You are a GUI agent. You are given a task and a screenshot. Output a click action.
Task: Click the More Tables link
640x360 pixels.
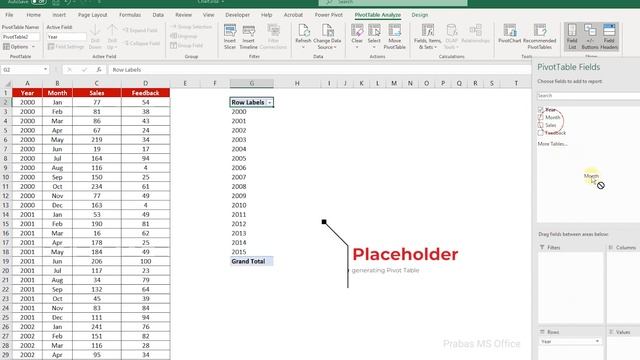[552, 144]
